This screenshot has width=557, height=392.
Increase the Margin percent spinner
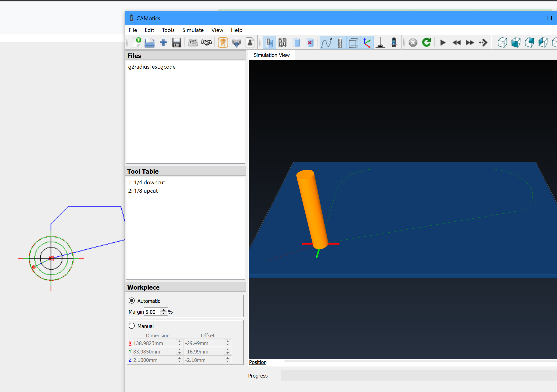(164, 310)
